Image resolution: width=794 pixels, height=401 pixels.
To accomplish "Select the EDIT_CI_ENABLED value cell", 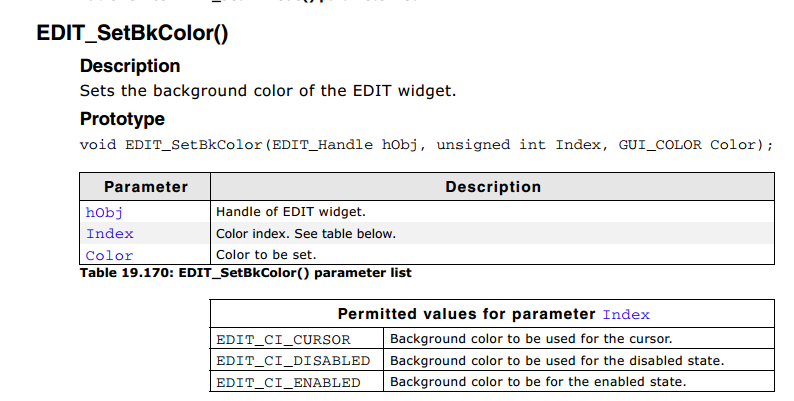I will coord(297,382).
